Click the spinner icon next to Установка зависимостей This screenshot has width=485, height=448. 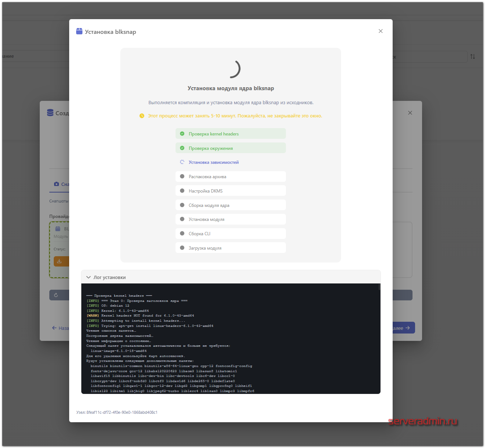(182, 162)
